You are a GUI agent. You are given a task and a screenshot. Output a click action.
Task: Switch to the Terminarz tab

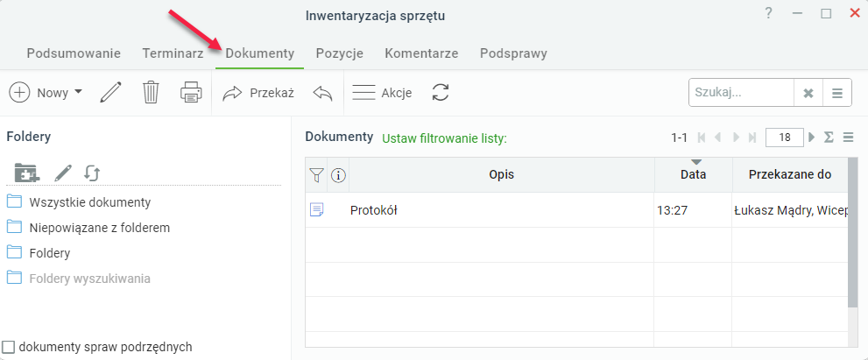tap(173, 53)
